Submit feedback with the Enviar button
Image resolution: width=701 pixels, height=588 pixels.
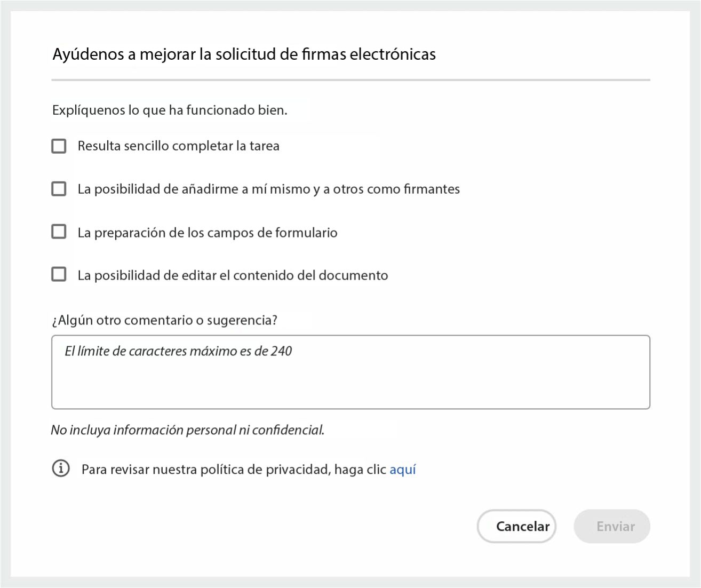click(x=611, y=526)
